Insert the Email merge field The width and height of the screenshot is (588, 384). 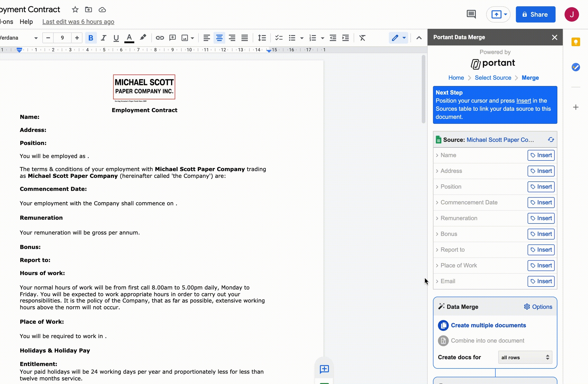click(x=541, y=281)
